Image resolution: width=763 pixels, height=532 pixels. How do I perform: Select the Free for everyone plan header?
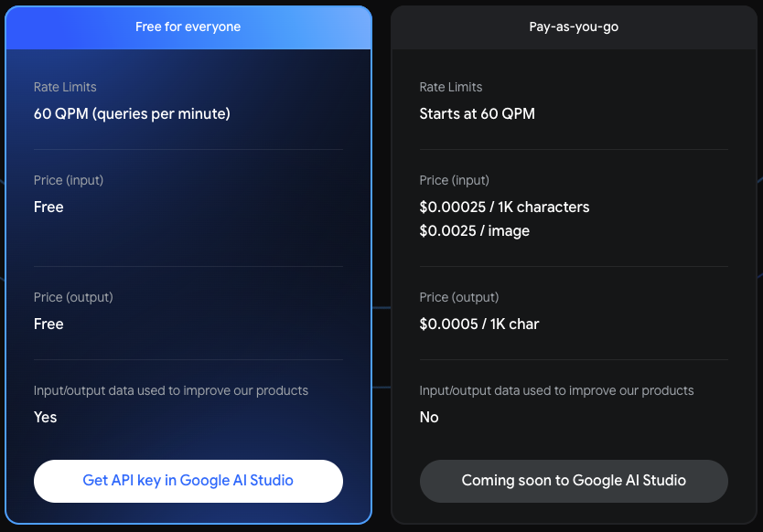pyautogui.click(x=188, y=27)
